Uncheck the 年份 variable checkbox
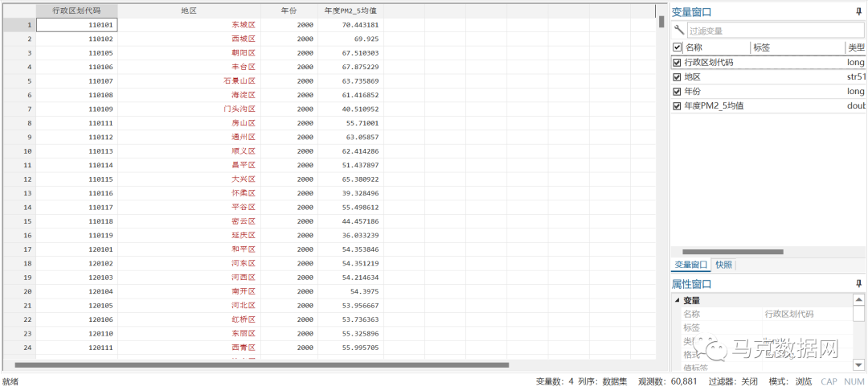The width and height of the screenshot is (868, 387). click(x=677, y=92)
